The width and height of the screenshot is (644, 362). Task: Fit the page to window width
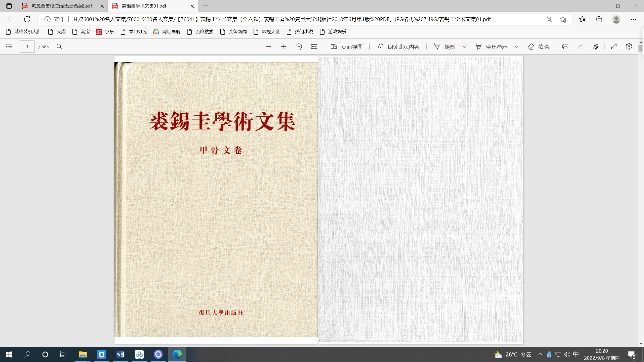pos(314,46)
